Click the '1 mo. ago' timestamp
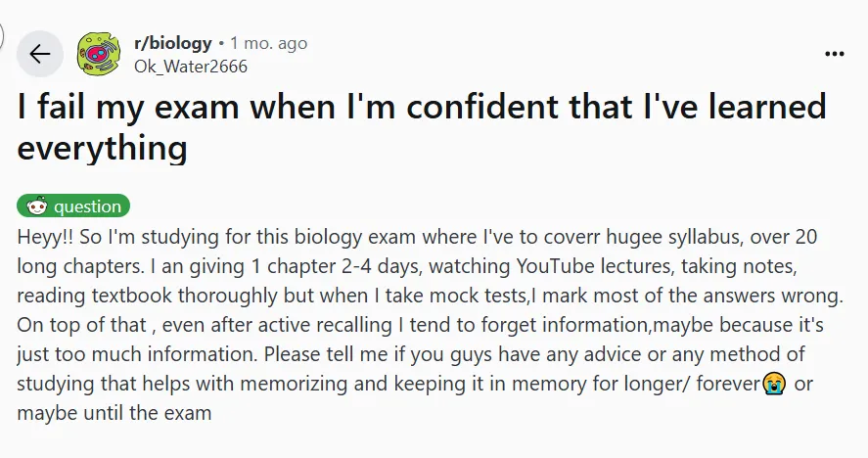Image resolution: width=868 pixels, height=458 pixels. [x=268, y=43]
